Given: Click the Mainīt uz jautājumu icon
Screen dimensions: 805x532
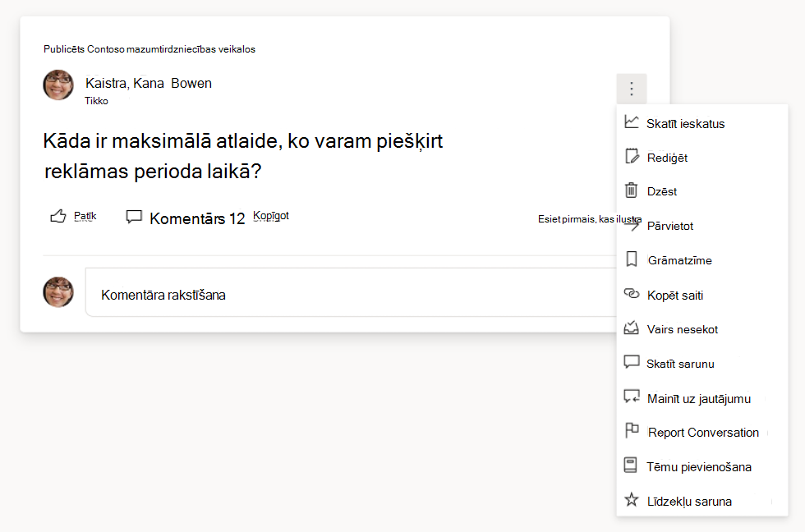Looking at the screenshot, I should [632, 397].
